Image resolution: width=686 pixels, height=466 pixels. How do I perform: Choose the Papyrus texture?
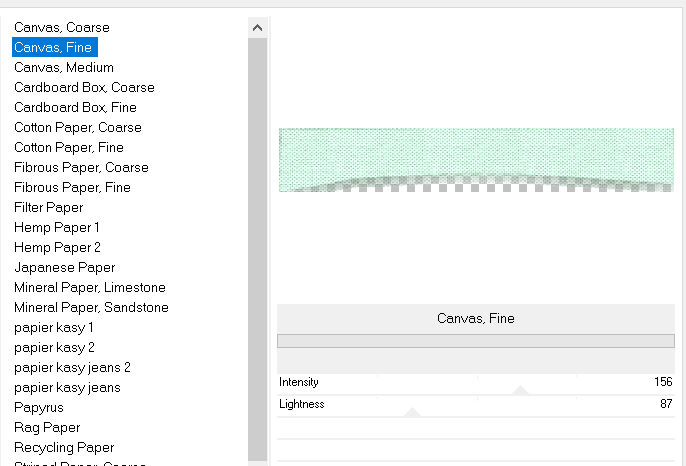point(40,407)
